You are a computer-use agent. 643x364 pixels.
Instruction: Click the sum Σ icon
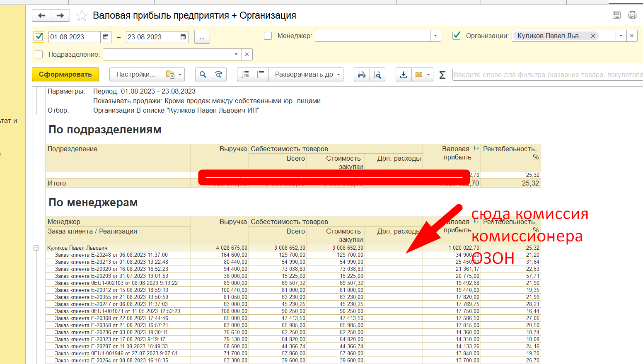coord(442,75)
